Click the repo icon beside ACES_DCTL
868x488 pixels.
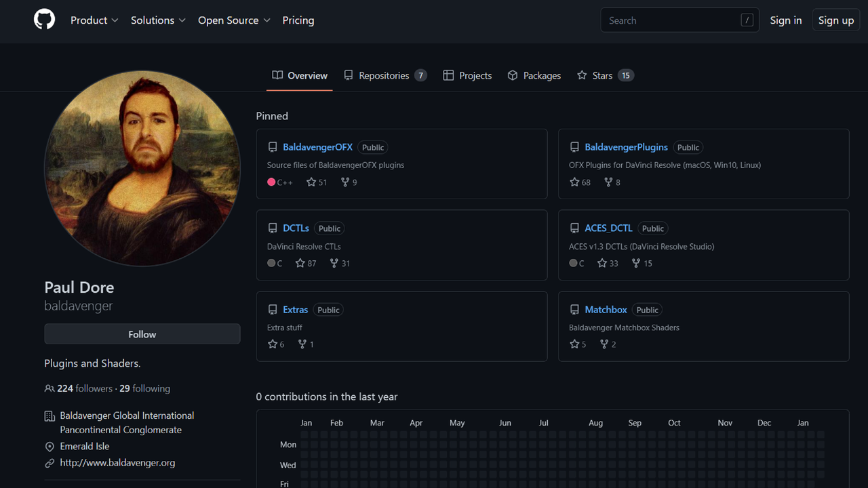[x=574, y=228]
